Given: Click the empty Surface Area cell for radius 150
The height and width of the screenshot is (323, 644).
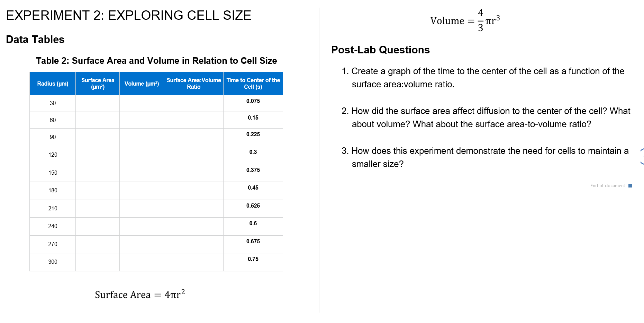Looking at the screenshot, I should point(98,173).
